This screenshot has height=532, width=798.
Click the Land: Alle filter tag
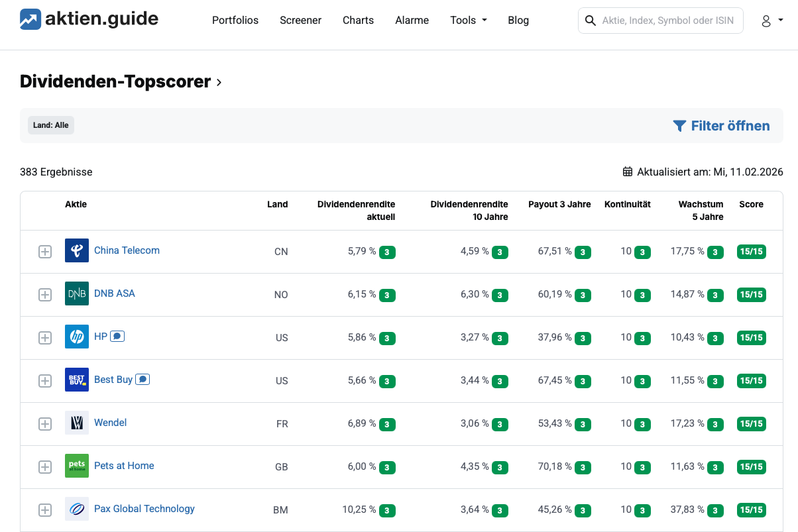click(51, 125)
